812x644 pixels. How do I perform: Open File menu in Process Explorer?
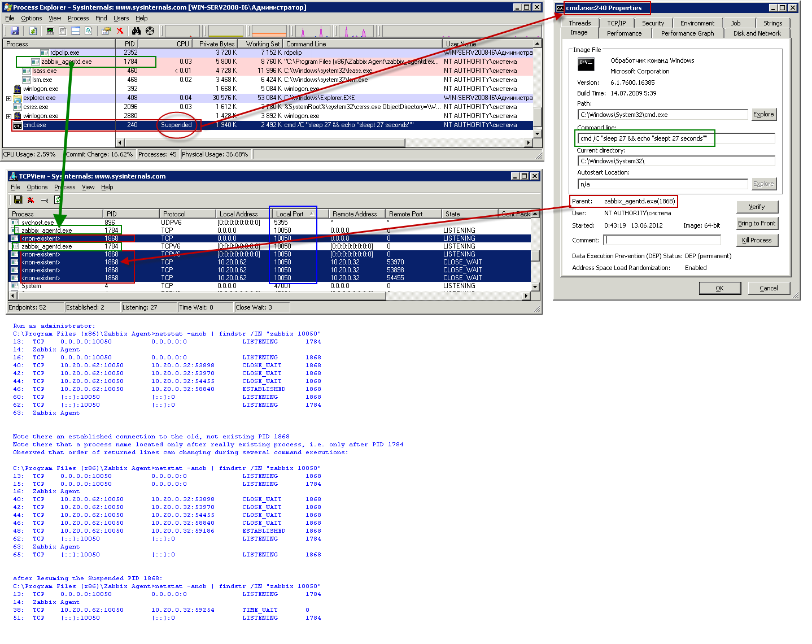10,18
